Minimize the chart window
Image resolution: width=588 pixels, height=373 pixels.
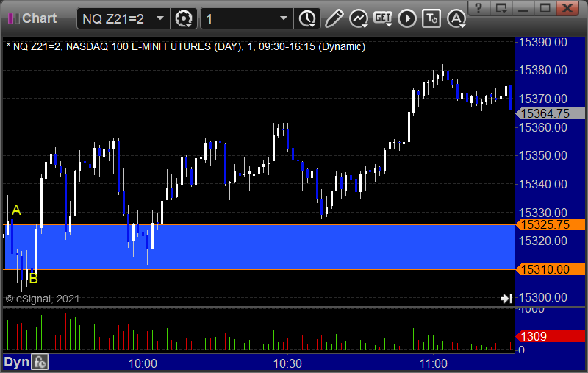pyautogui.click(x=523, y=8)
